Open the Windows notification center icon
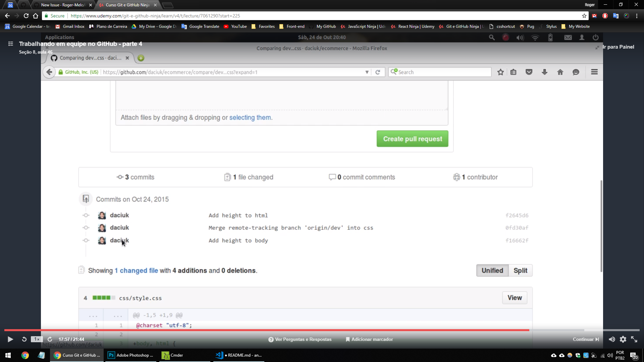 pyautogui.click(x=634, y=356)
